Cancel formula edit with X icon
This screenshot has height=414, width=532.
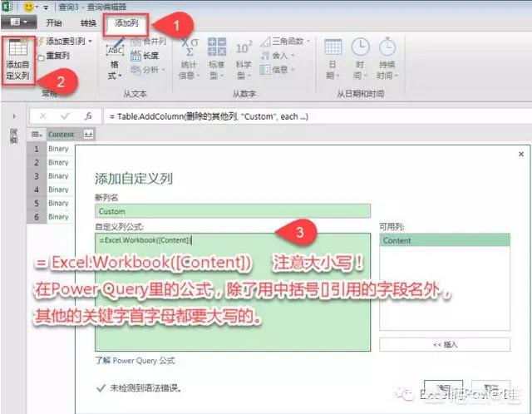pos(42,116)
